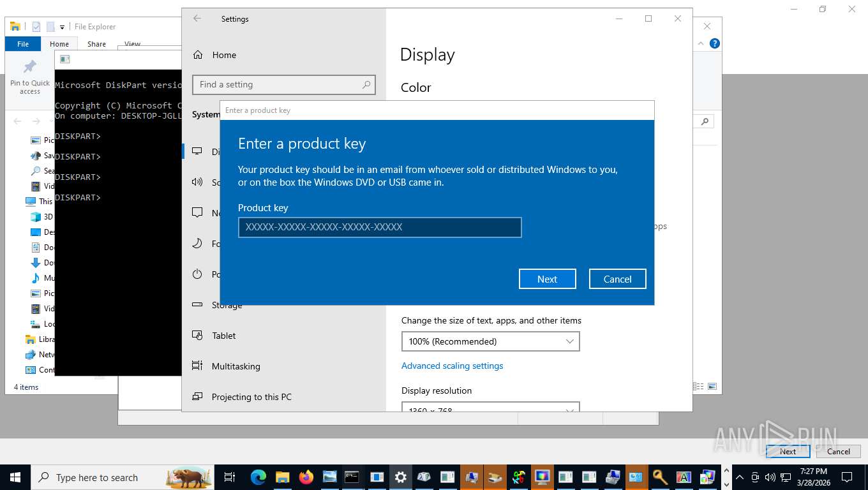Launch Firefox from the taskbar
This screenshot has width=868, height=490.
[306, 477]
